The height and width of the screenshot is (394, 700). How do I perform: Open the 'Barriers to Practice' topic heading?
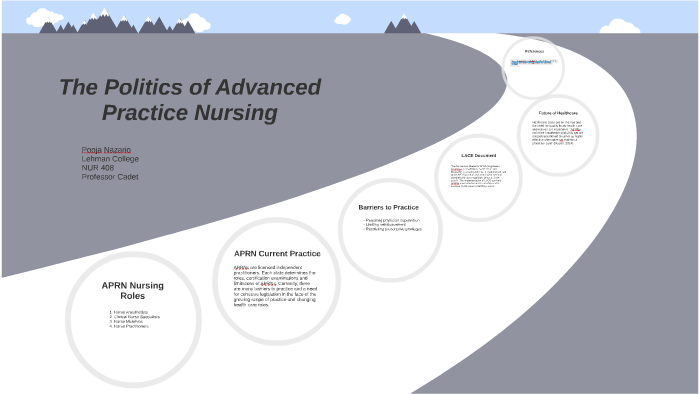point(388,207)
